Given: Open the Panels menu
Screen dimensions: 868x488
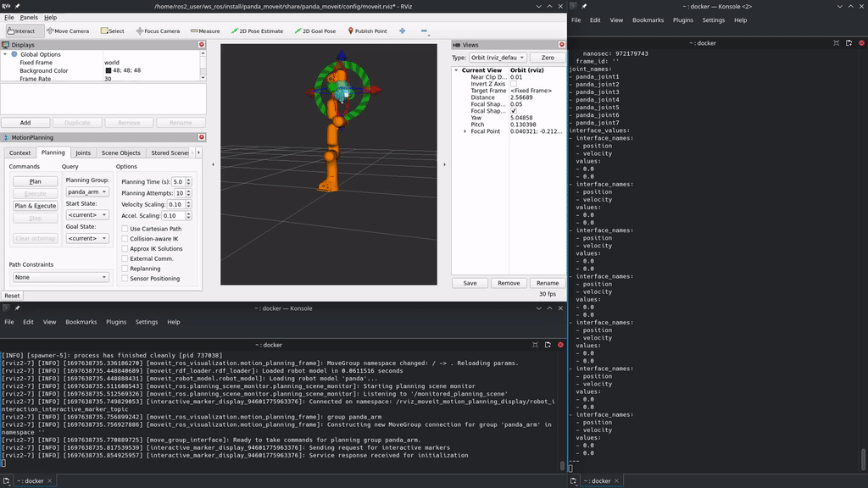Looking at the screenshot, I should (31, 15).
